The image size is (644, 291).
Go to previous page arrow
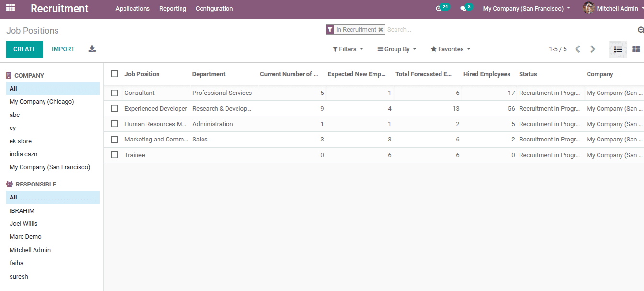tap(578, 49)
